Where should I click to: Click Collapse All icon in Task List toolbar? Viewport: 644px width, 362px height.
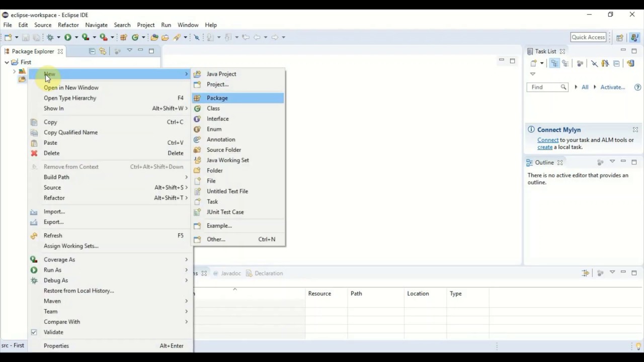tap(616, 63)
